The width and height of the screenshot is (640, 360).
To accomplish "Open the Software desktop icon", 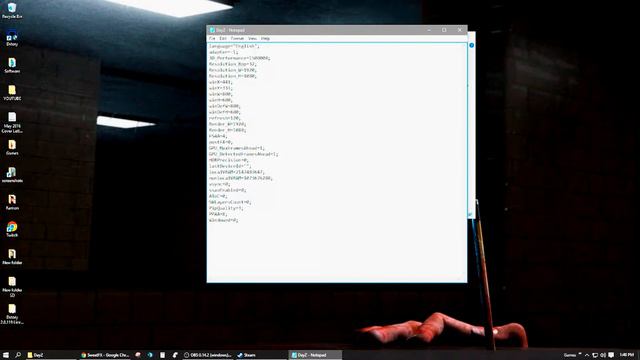I will (x=12, y=65).
